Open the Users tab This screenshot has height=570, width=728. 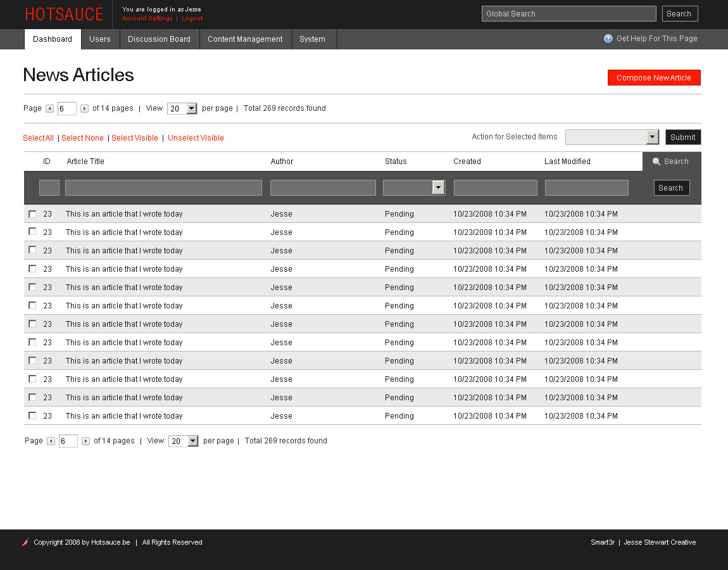(x=100, y=39)
